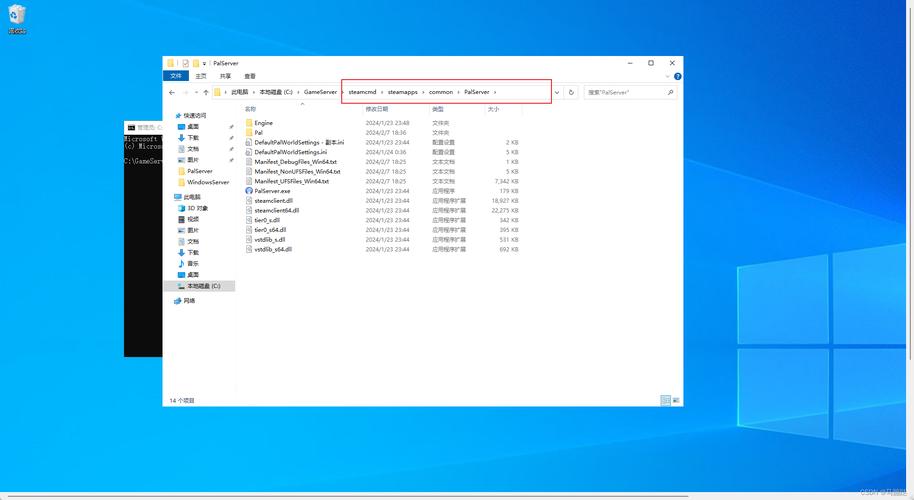Open the Quick Access Toolbar customize dropdown
Viewport: 914px width, 500px height.
205,64
